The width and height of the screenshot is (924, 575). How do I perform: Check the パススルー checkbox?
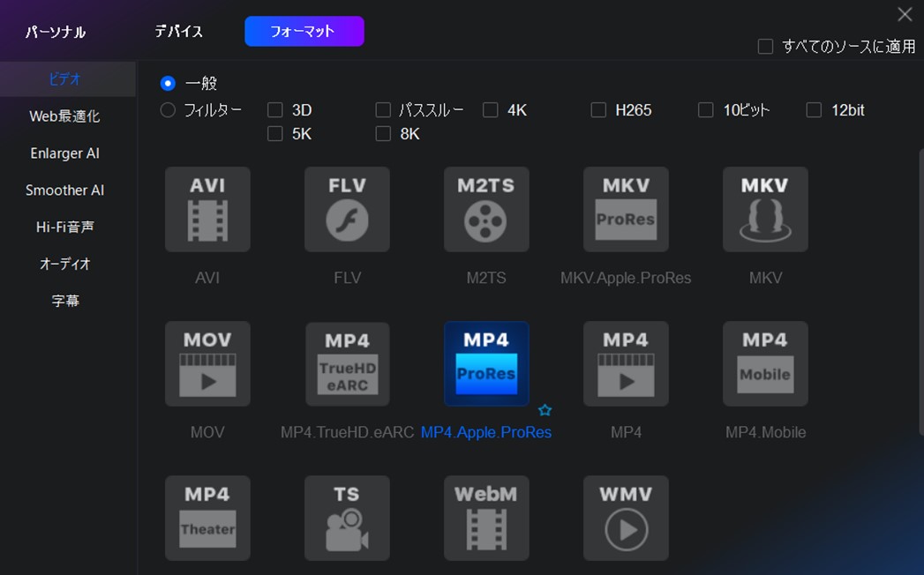coord(383,110)
